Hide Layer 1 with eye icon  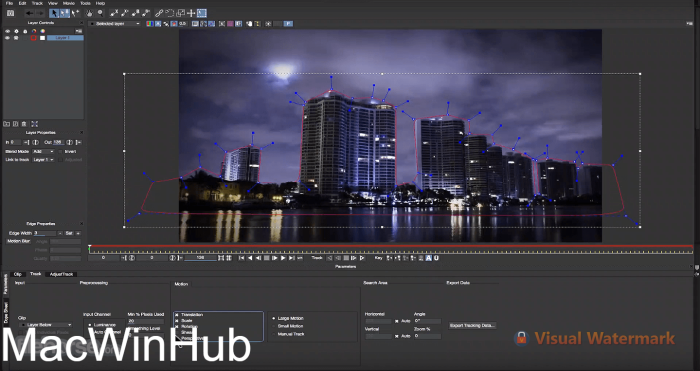click(x=7, y=38)
